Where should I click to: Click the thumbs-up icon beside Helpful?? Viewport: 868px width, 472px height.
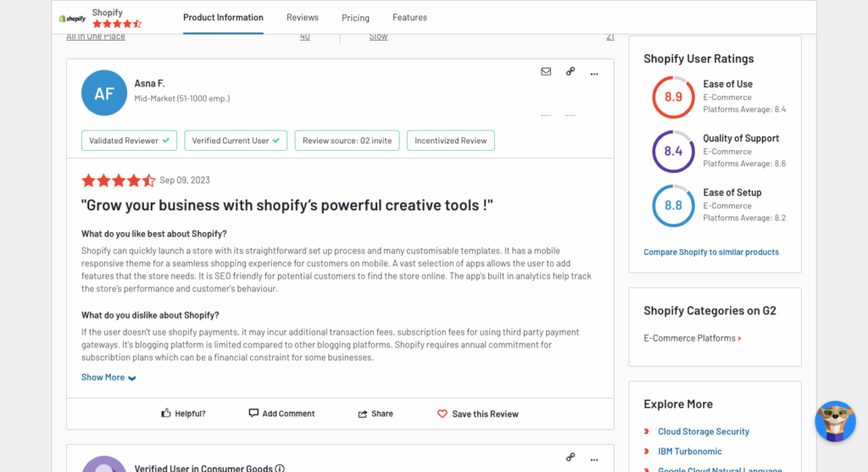pyautogui.click(x=165, y=413)
